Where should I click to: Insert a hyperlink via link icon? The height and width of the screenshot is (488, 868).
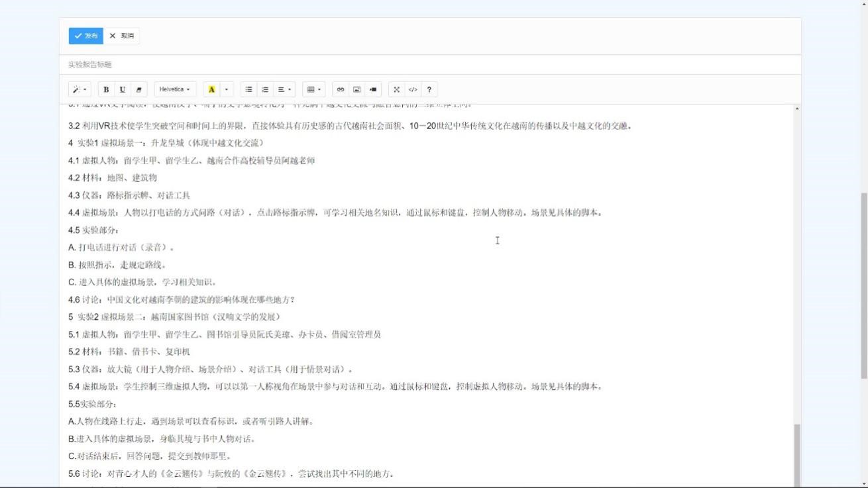(x=341, y=89)
